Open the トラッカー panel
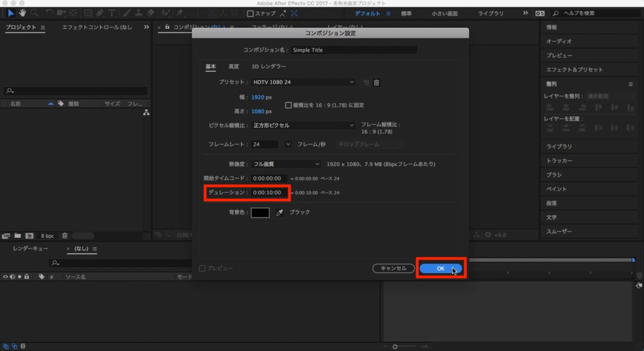This screenshot has width=644, height=351. tap(559, 160)
